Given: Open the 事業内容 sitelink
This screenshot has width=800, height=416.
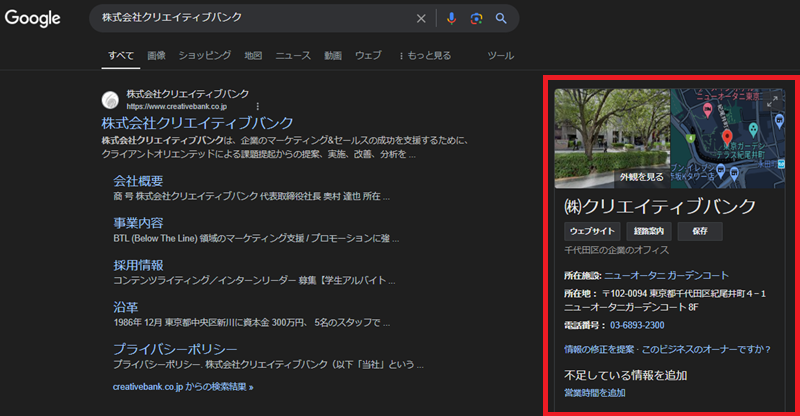Looking at the screenshot, I should (x=138, y=223).
